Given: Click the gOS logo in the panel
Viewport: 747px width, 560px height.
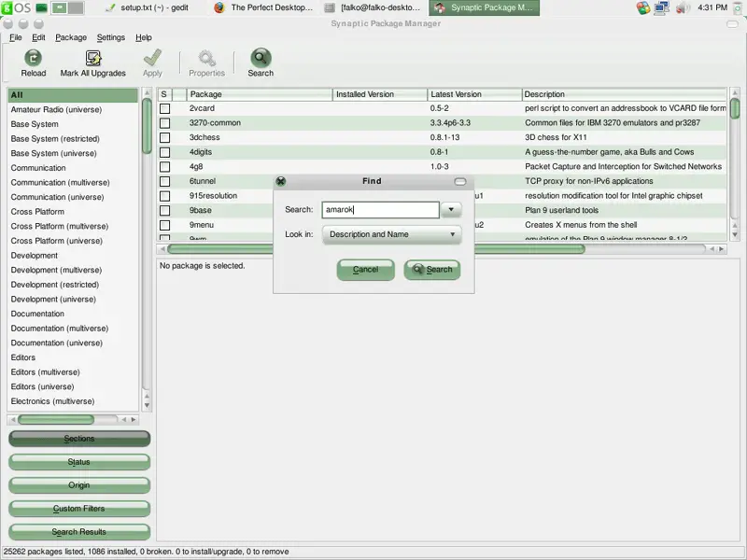Looking at the screenshot, I should click(x=16, y=7).
